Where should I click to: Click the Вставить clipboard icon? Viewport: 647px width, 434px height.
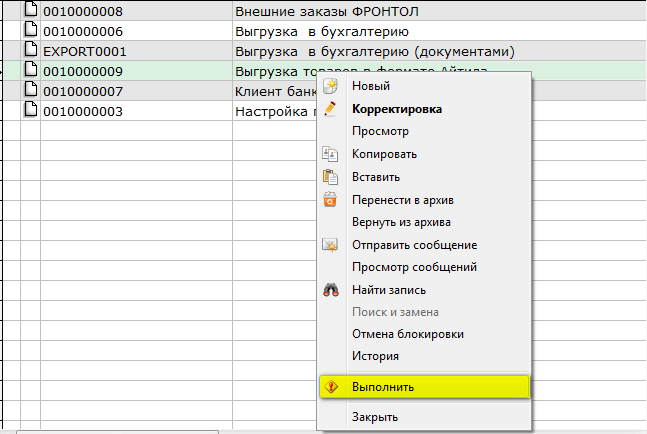330,177
